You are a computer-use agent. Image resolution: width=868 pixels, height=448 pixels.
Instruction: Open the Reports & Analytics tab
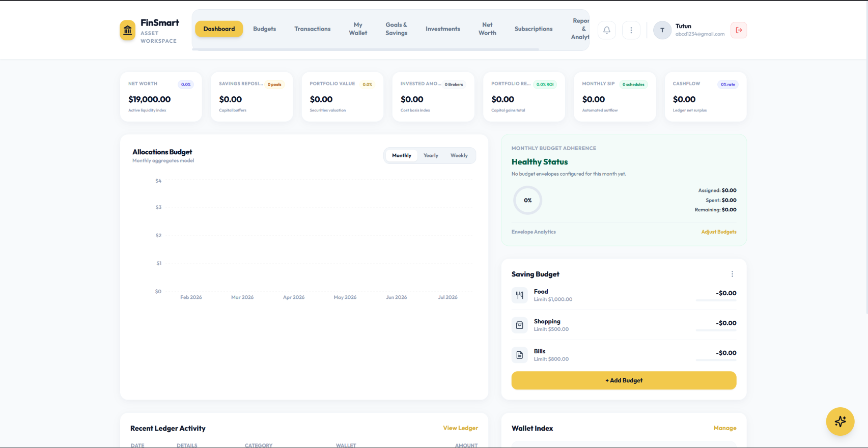580,29
